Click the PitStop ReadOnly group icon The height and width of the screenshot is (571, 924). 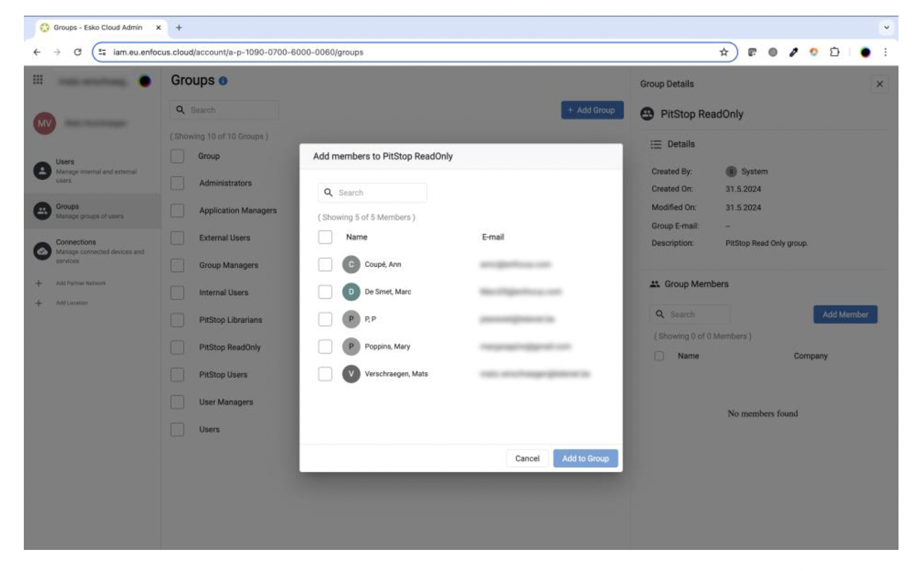(647, 114)
